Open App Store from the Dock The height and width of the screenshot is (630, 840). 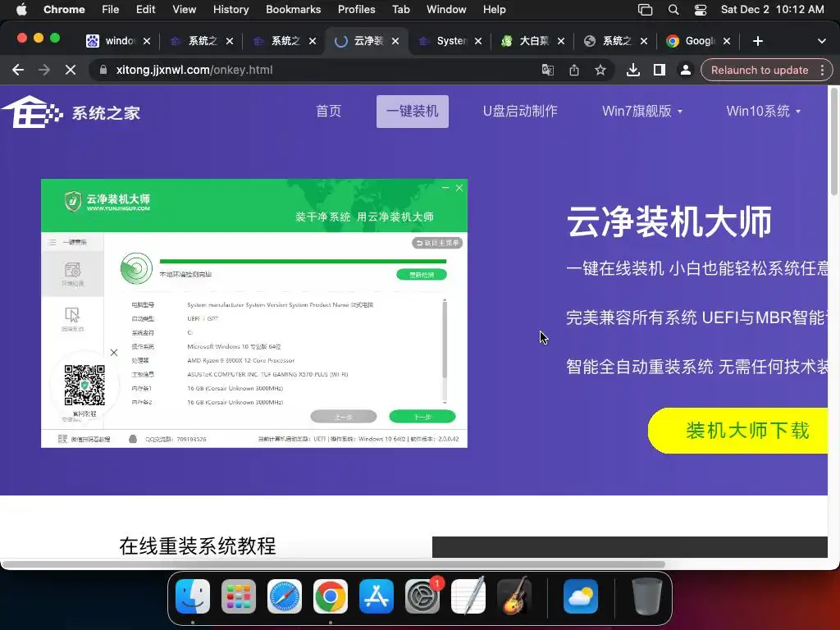tap(376, 596)
